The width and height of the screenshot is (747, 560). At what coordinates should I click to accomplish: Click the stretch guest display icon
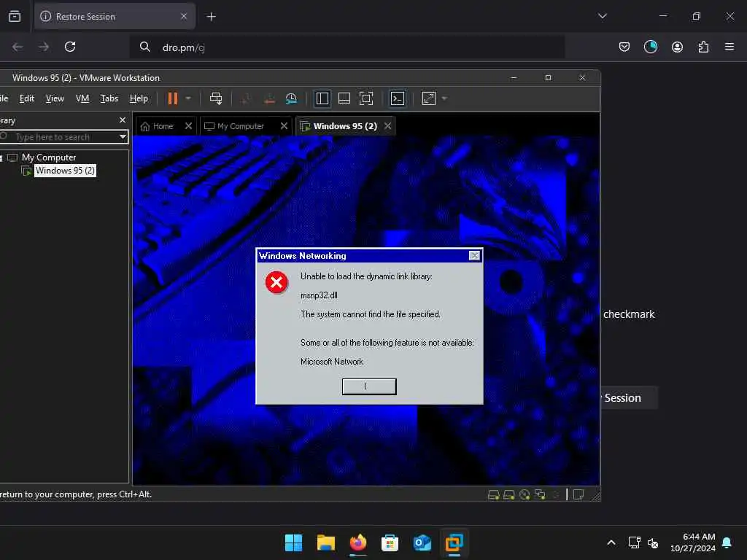(x=429, y=98)
